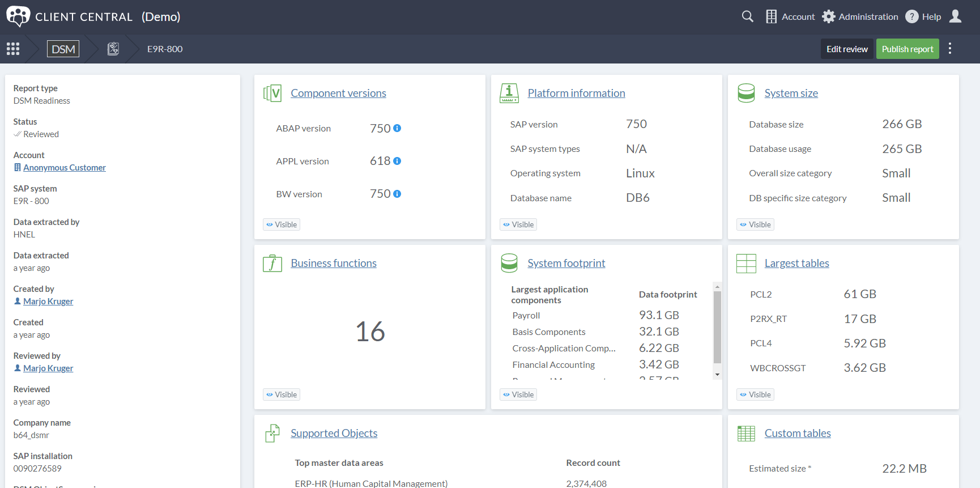Viewport: 980px width, 488px height.
Task: Toggle visibility of Largest tables card
Action: click(755, 394)
